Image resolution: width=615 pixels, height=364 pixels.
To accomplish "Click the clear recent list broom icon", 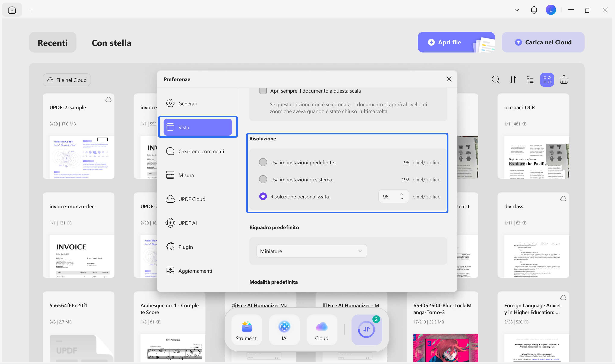I will [x=564, y=80].
